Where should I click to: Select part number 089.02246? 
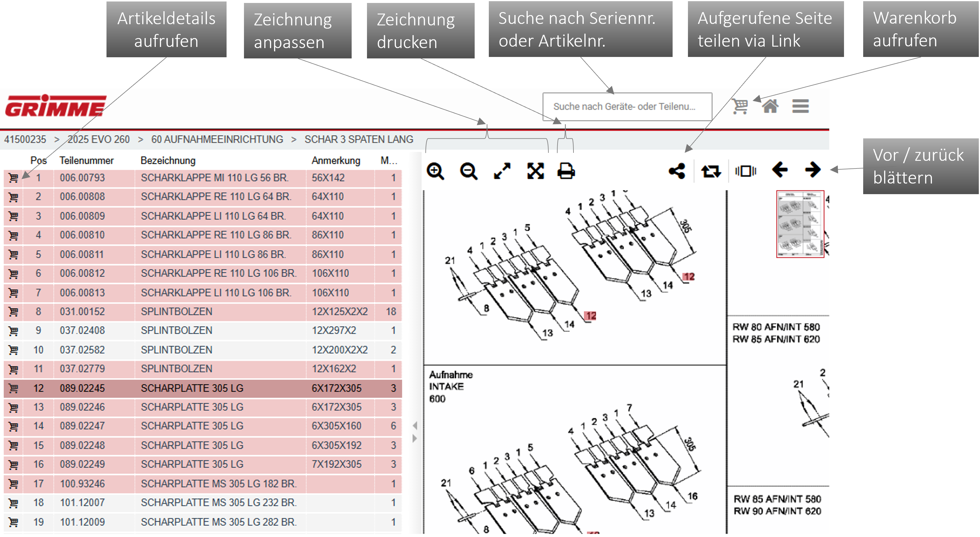82,407
